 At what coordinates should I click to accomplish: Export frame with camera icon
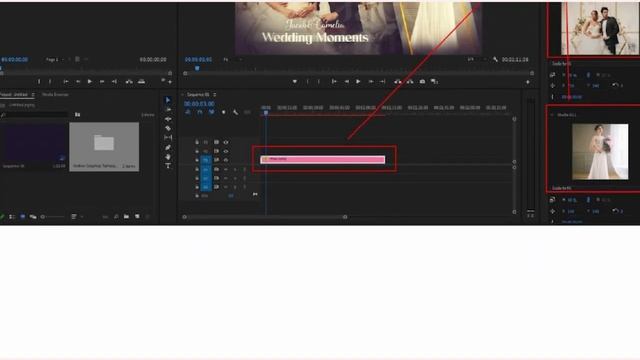[422, 82]
